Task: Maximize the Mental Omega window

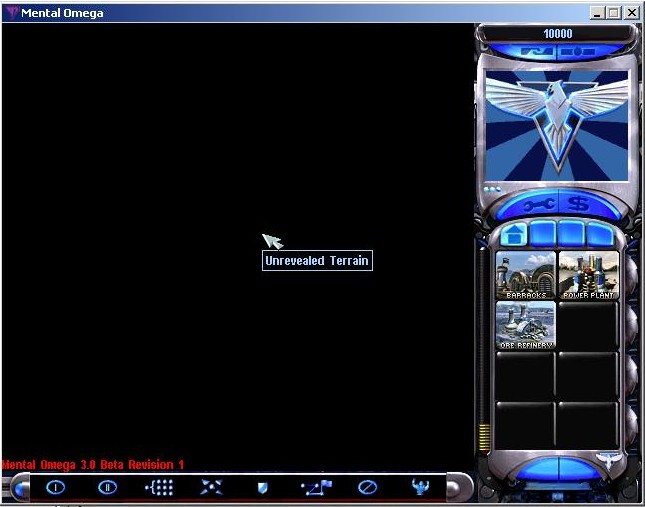Action: pyautogui.click(x=614, y=13)
